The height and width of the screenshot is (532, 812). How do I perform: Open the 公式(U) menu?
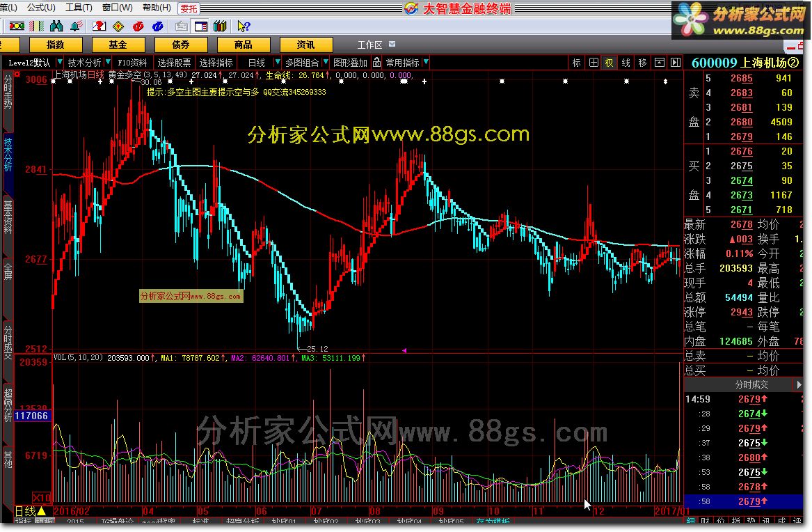point(42,8)
